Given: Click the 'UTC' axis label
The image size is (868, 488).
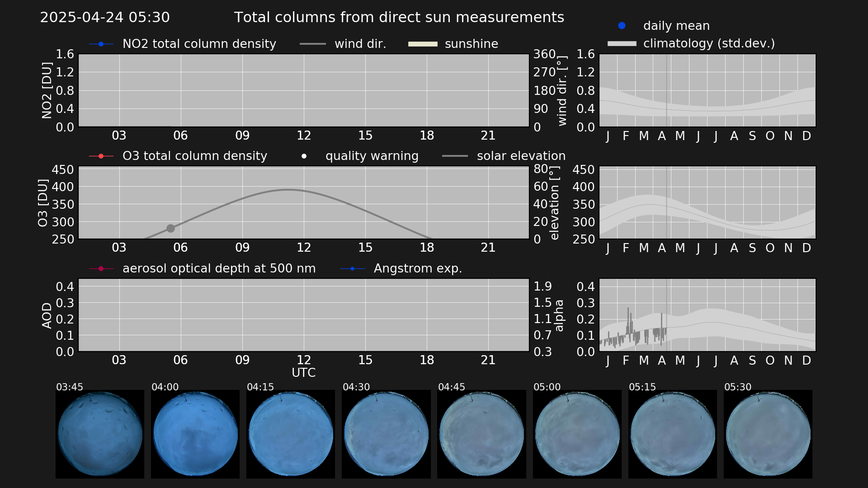Looking at the screenshot, I should pyautogui.click(x=304, y=373).
